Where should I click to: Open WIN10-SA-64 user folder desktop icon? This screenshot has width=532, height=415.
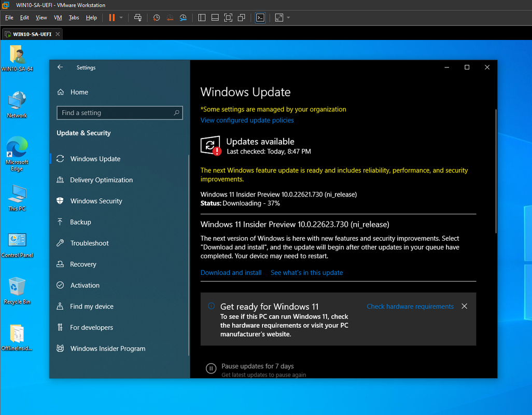pyautogui.click(x=17, y=58)
